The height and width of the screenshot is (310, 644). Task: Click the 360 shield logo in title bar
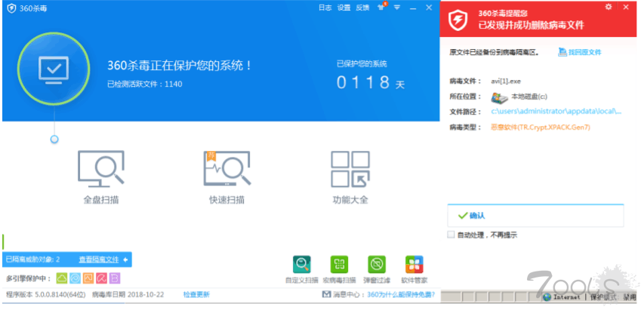coord(12,8)
